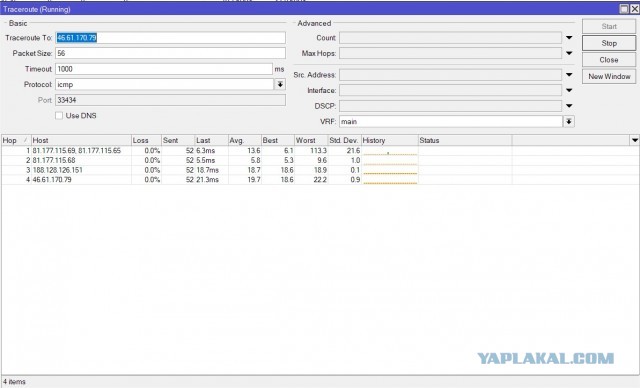The width and height of the screenshot is (640, 388).
Task: Sort by the Best column header
Action: 278,140
